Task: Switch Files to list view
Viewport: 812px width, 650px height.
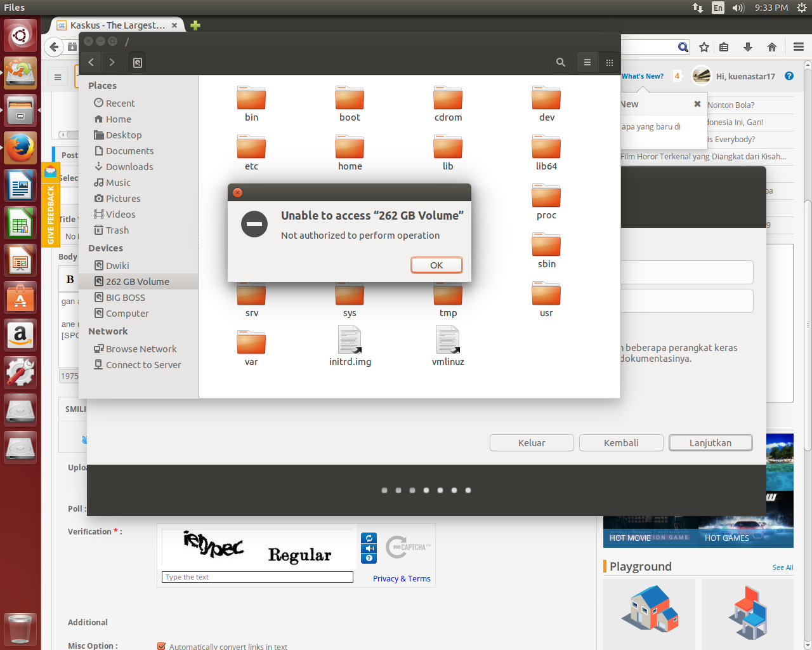Action: click(x=587, y=62)
